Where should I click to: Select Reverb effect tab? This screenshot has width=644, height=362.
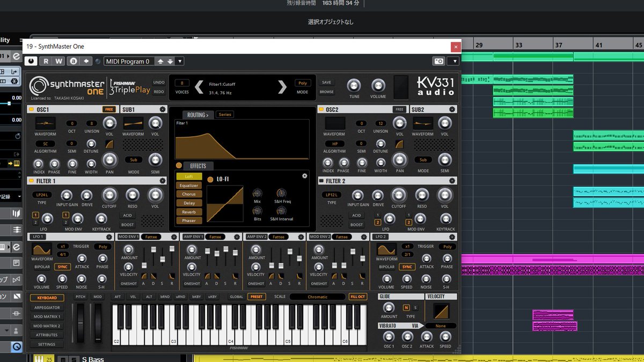point(189,212)
